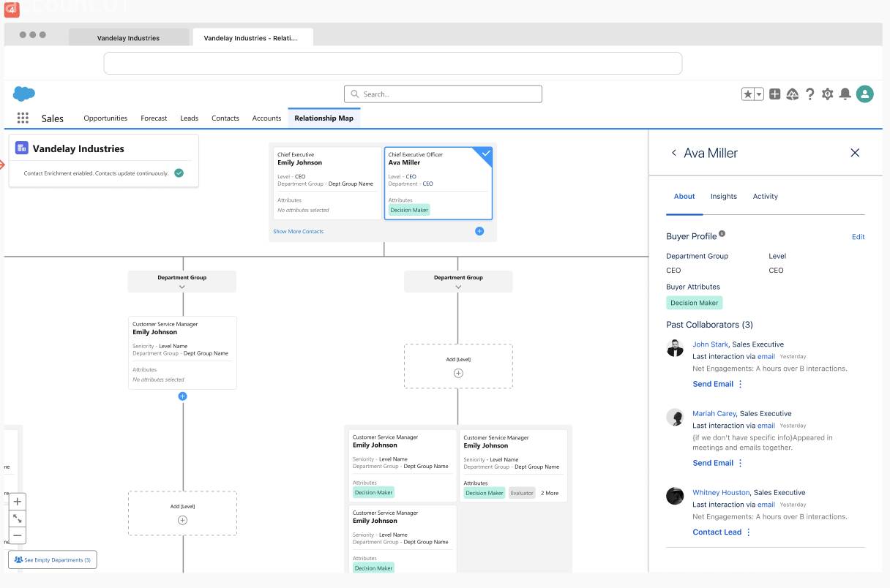The width and height of the screenshot is (890, 588).
Task: Toggle the selected checkmark on Ava Miller card
Action: click(485, 154)
